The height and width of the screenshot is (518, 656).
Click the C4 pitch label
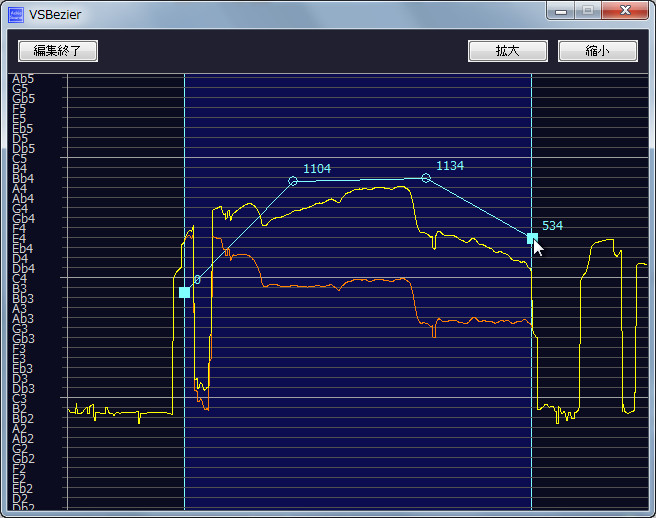(19, 279)
